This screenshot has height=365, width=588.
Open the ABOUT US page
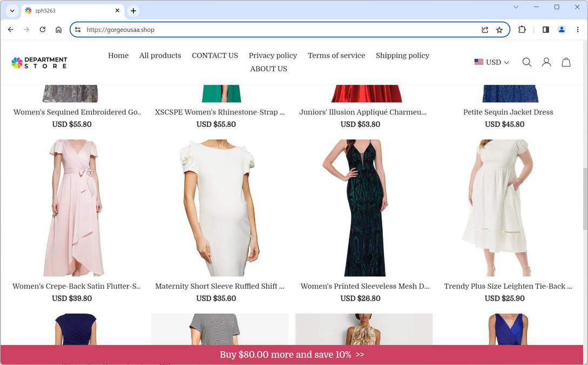pyautogui.click(x=268, y=69)
